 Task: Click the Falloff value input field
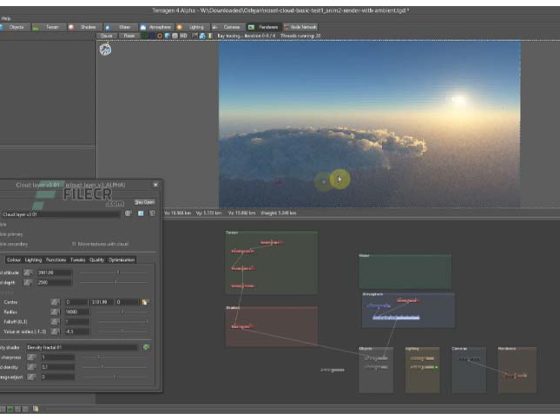pyautogui.click(x=76, y=322)
